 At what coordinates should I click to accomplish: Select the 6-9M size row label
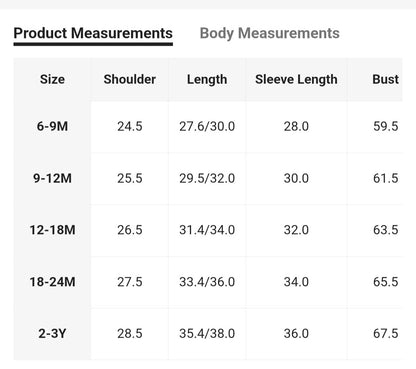click(52, 126)
